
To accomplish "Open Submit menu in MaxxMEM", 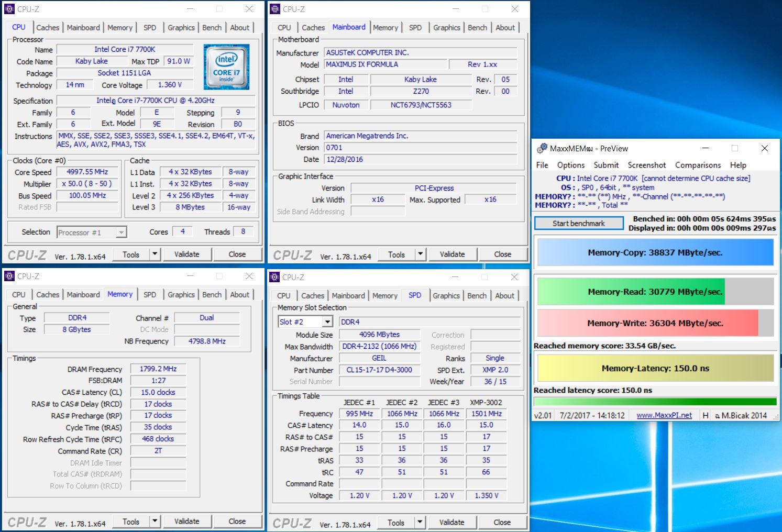I will pyautogui.click(x=606, y=165).
